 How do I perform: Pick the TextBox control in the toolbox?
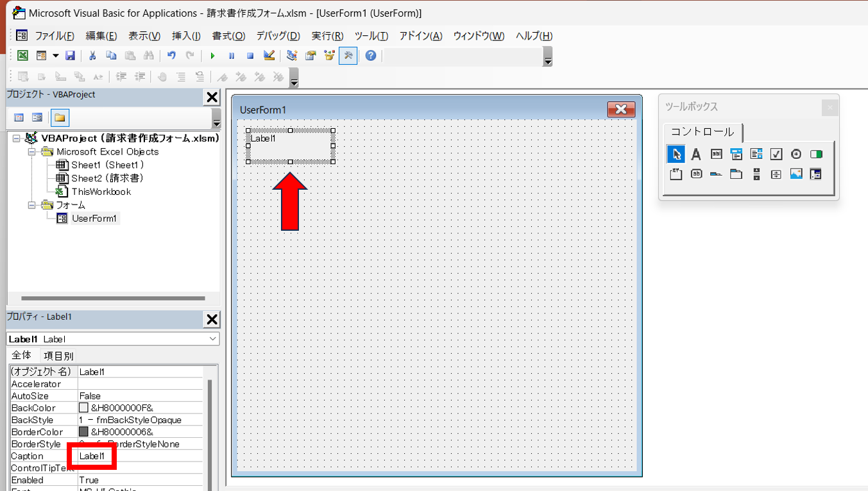click(716, 154)
